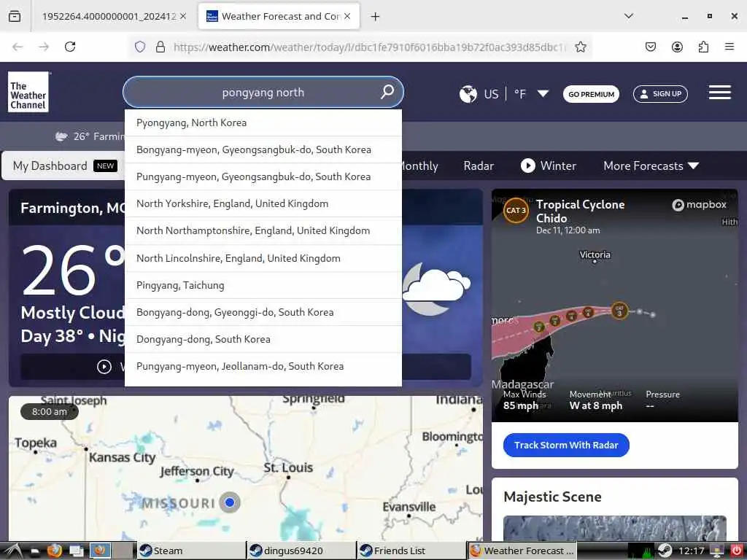Select Dongyang-dong, South Korea suggestion

pos(263,340)
